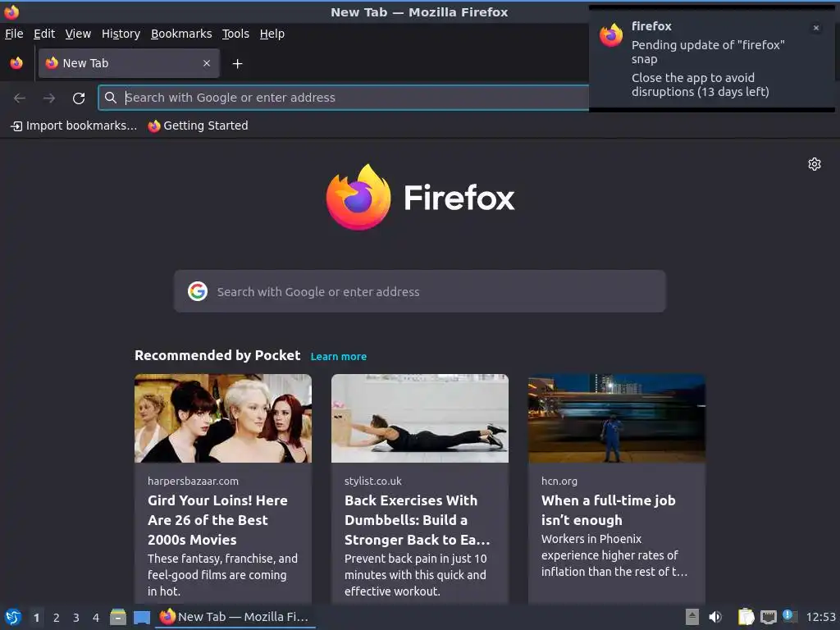The height and width of the screenshot is (630, 840).
Task: Switch to workspace 3
Action: click(x=76, y=617)
